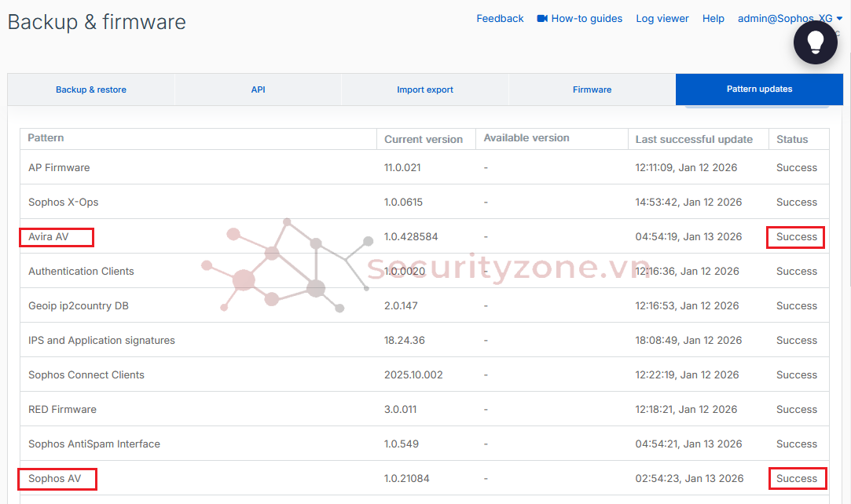This screenshot has width=851, height=504.
Task: Click the Last successful update column header
Action: [x=694, y=139]
